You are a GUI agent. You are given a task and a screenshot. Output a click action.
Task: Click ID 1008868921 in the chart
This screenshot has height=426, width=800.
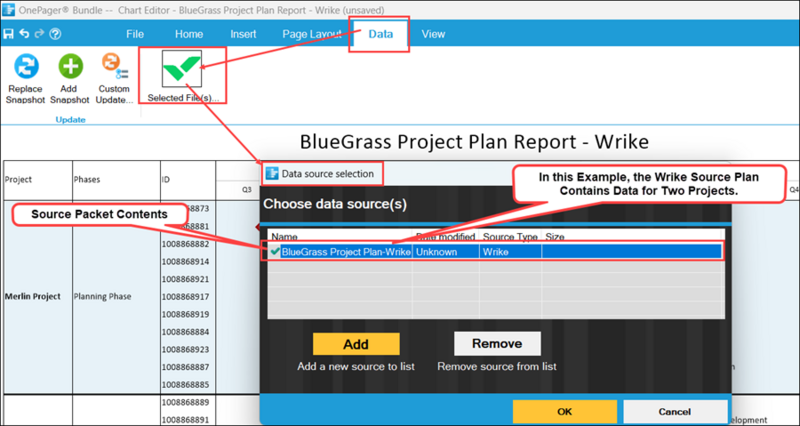click(x=185, y=279)
